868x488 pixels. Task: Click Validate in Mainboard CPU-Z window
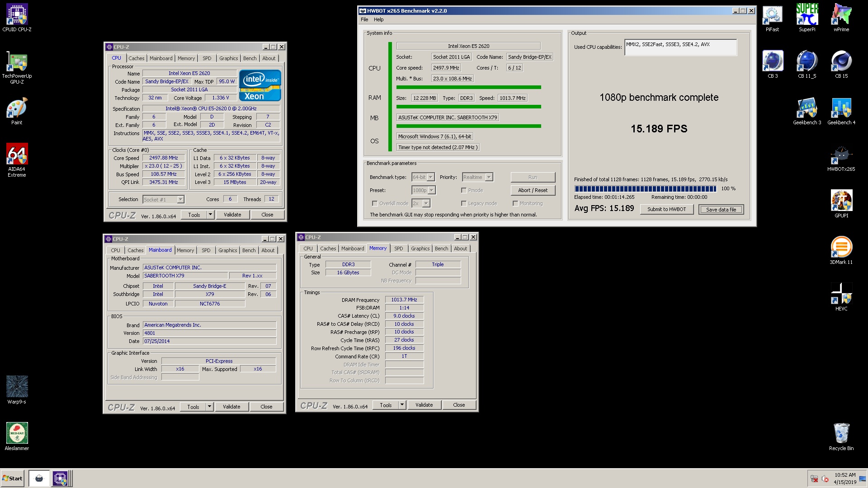tap(231, 407)
